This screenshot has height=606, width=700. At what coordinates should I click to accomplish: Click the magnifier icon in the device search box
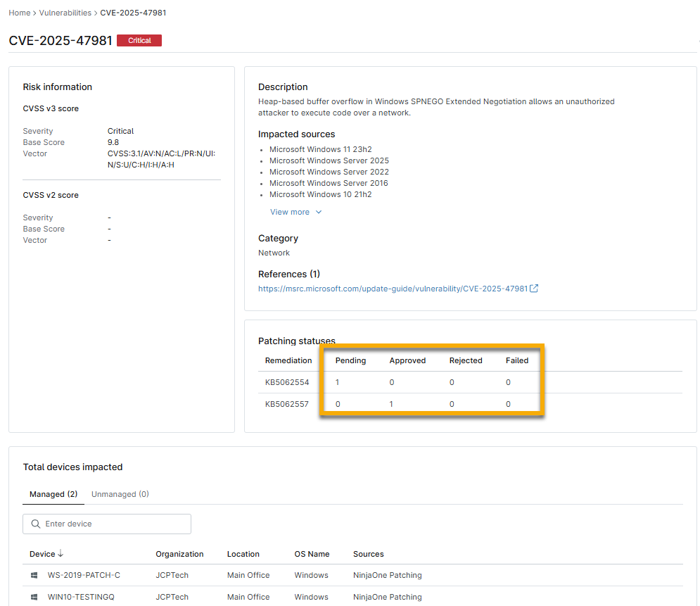click(35, 524)
